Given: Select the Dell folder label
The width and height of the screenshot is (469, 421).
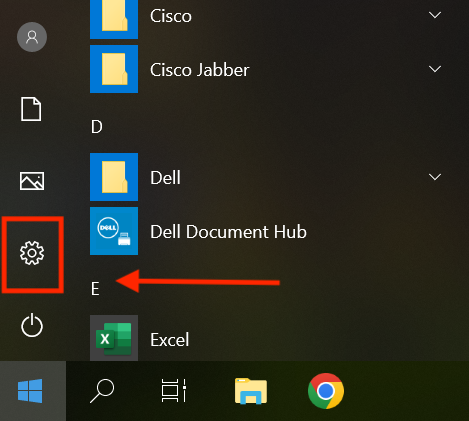Looking at the screenshot, I should [165, 177].
